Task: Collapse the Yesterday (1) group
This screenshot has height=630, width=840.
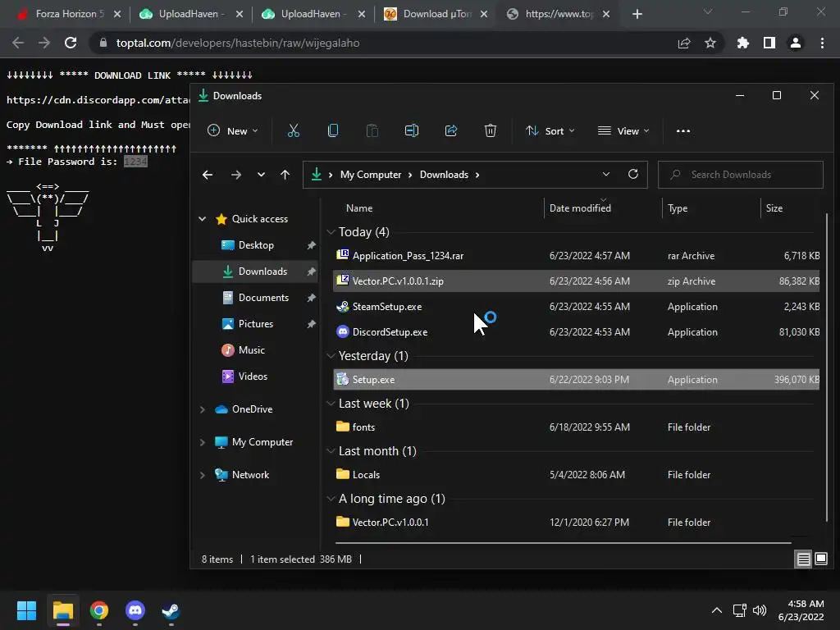Action: click(331, 356)
